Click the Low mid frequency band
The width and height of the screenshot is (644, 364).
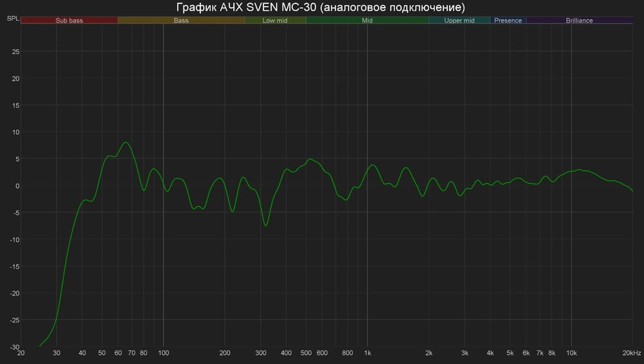[275, 20]
